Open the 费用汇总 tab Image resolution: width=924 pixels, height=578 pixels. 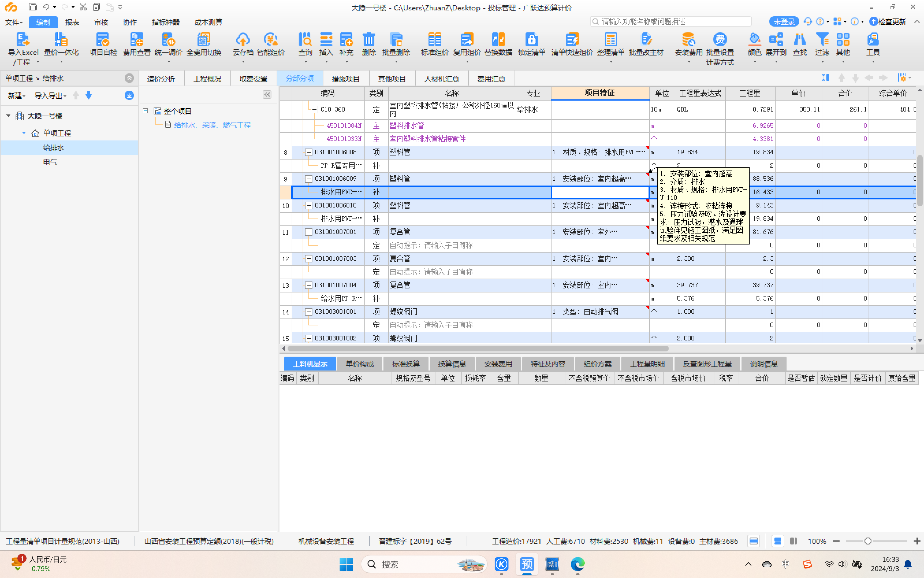[x=491, y=79]
